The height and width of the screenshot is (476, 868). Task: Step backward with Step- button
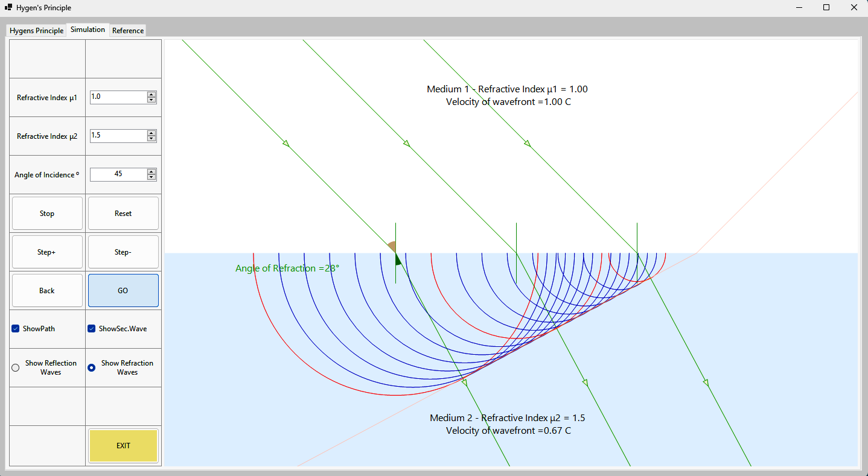[123, 252]
